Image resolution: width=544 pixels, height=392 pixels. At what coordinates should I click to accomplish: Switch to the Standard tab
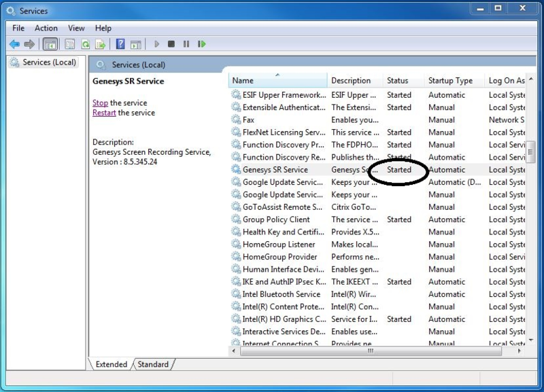tap(152, 364)
